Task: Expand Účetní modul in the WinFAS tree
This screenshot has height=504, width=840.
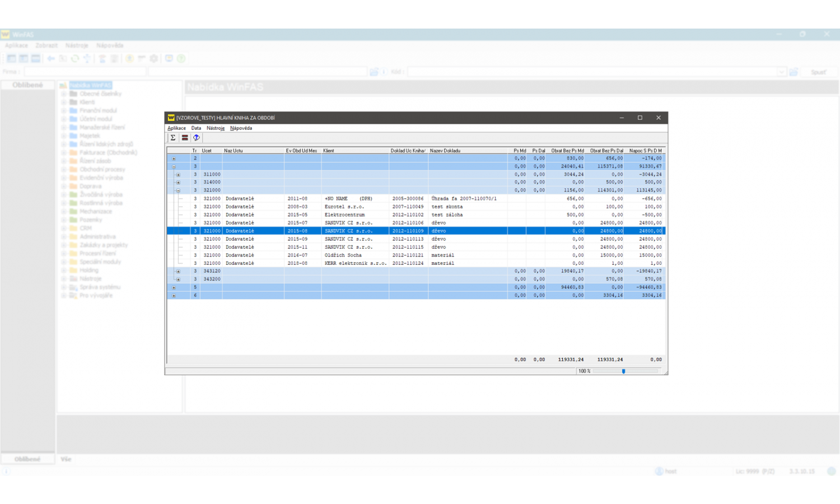Action: tap(64, 119)
